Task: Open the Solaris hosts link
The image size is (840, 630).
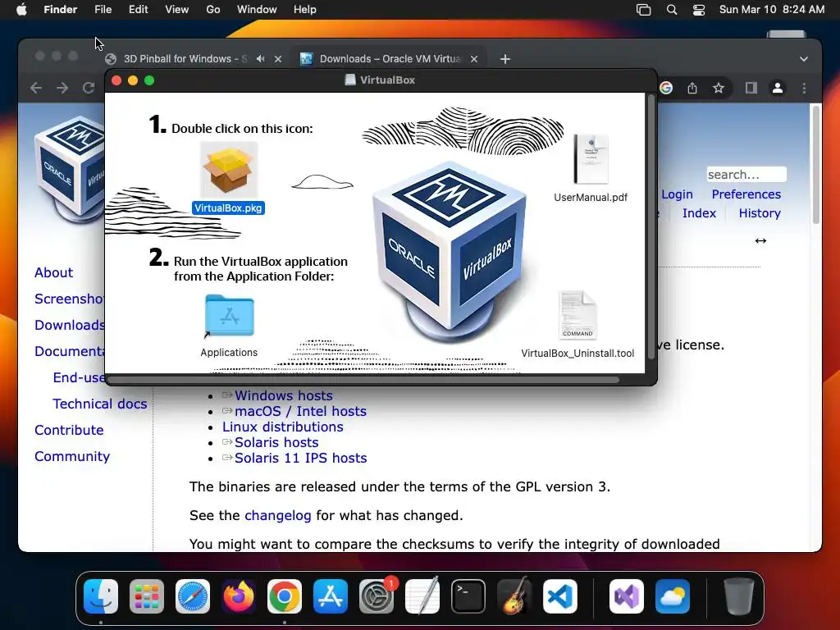Action: (x=276, y=442)
